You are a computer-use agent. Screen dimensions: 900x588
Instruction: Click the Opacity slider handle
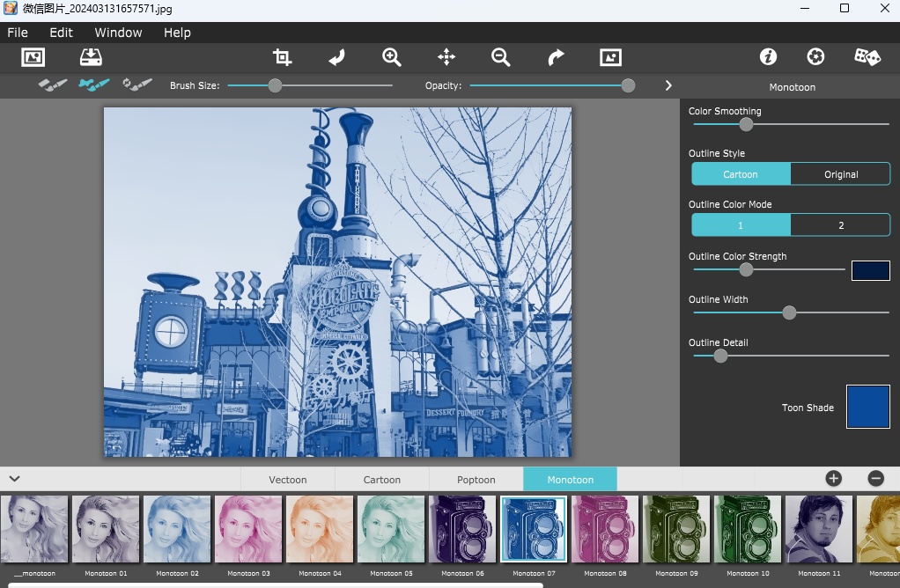click(628, 85)
